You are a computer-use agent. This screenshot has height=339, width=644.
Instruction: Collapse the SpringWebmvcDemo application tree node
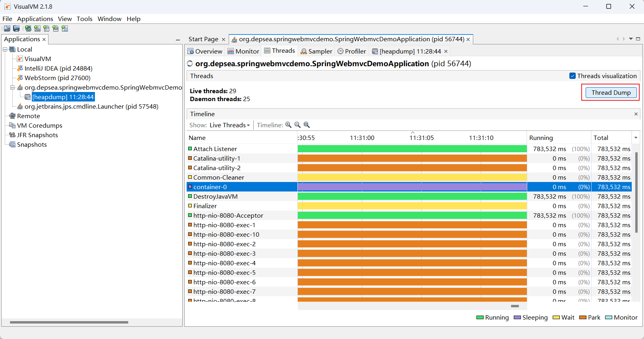click(x=12, y=88)
